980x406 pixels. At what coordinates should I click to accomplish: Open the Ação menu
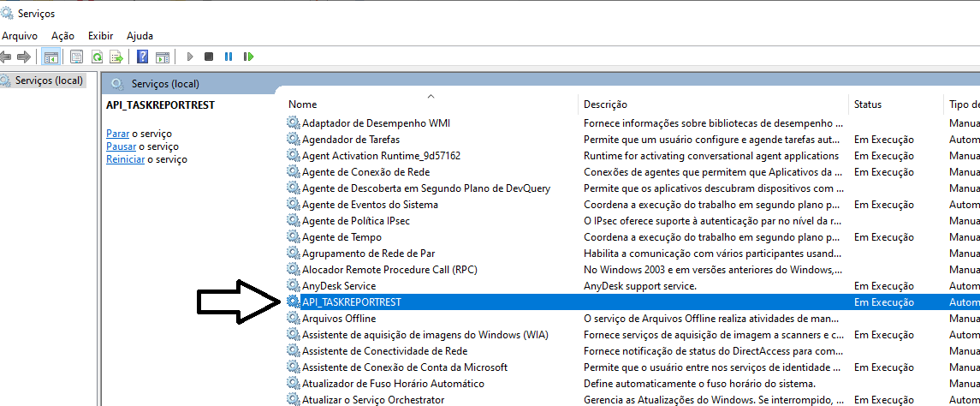(x=62, y=36)
